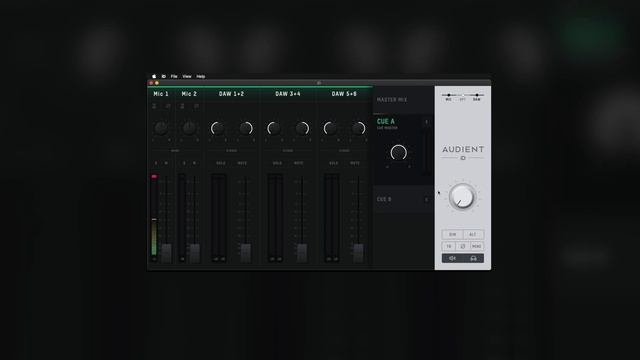Select the Cue A mix

point(386,122)
